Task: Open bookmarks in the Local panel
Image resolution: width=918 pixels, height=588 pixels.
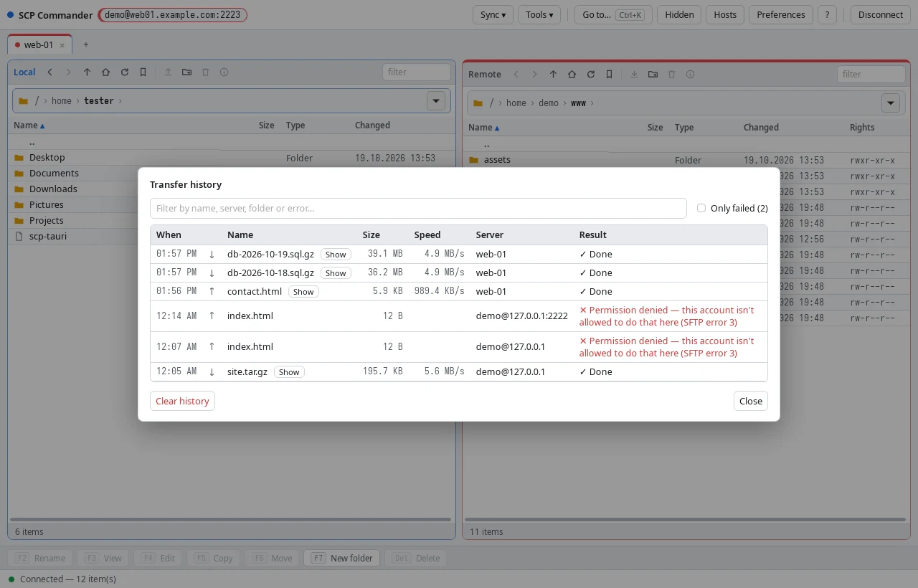Action: (x=143, y=72)
